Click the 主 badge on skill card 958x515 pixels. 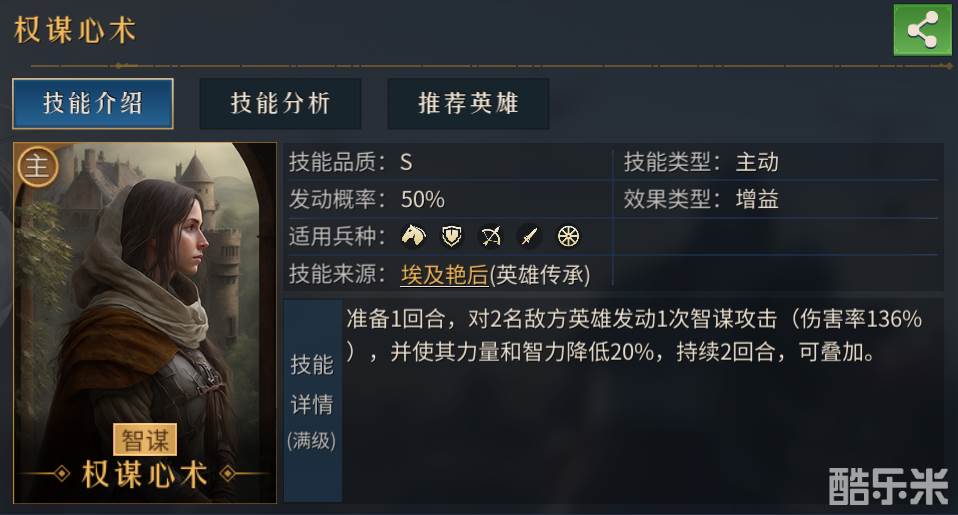pos(36,166)
